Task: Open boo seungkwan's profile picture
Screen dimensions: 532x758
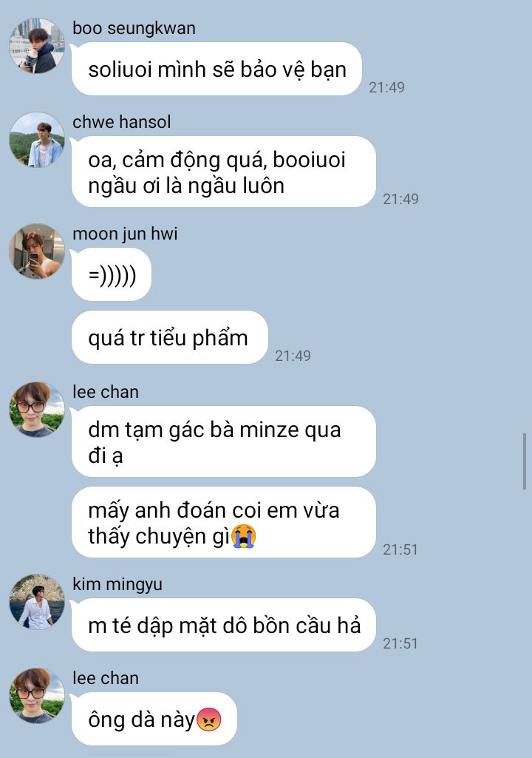Action: point(37,46)
